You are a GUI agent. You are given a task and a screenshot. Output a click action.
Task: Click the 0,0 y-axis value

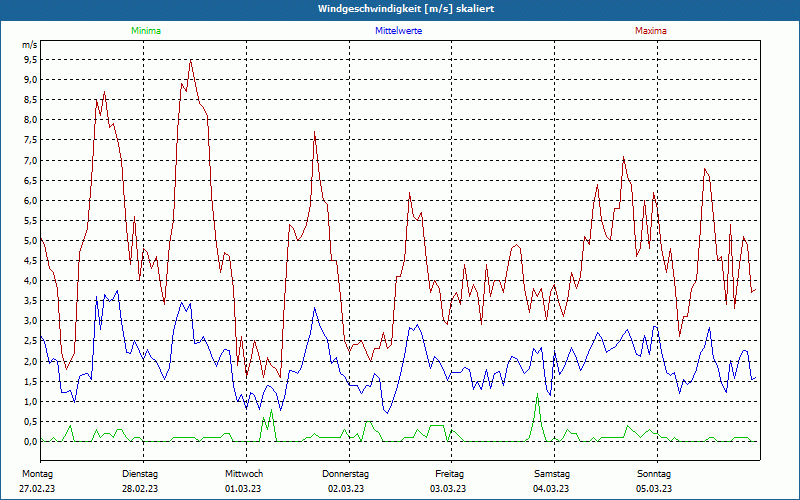click(x=31, y=442)
